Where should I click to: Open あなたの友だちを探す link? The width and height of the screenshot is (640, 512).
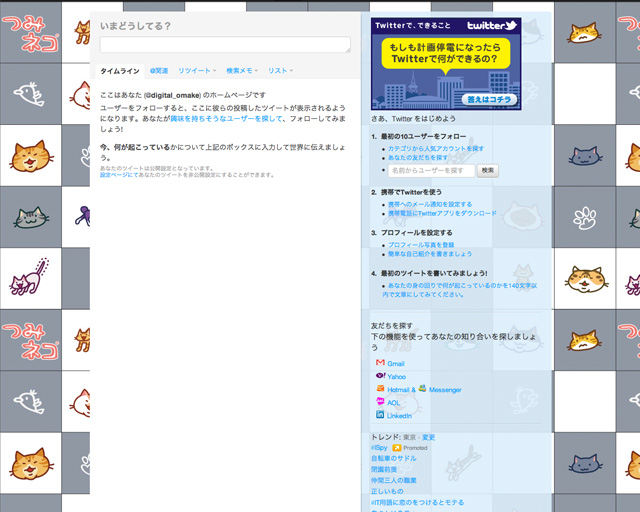418,158
